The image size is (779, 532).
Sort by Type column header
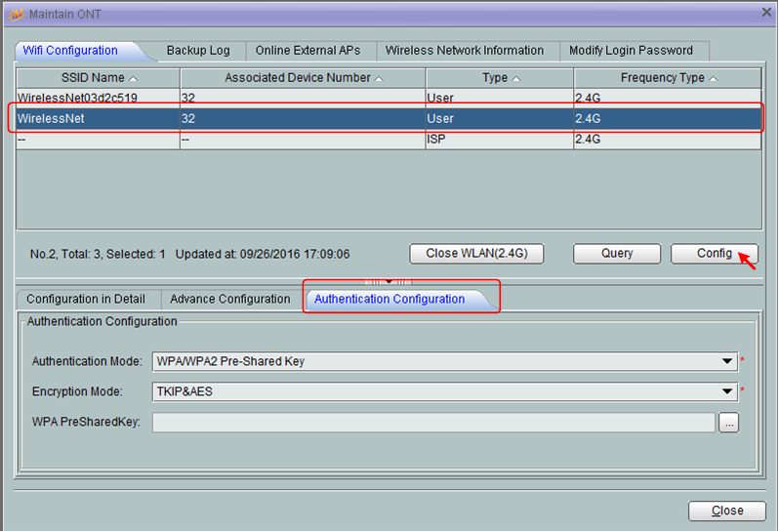click(x=499, y=78)
